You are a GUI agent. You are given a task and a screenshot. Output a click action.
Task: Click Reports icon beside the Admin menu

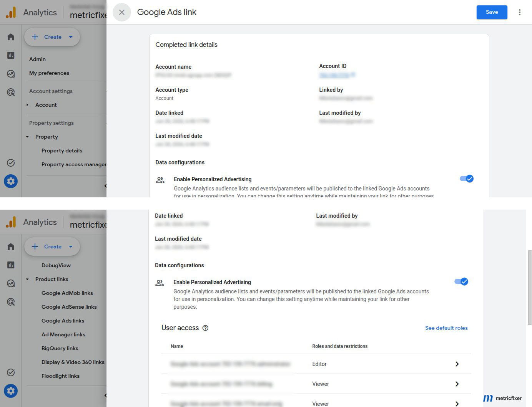point(11,55)
